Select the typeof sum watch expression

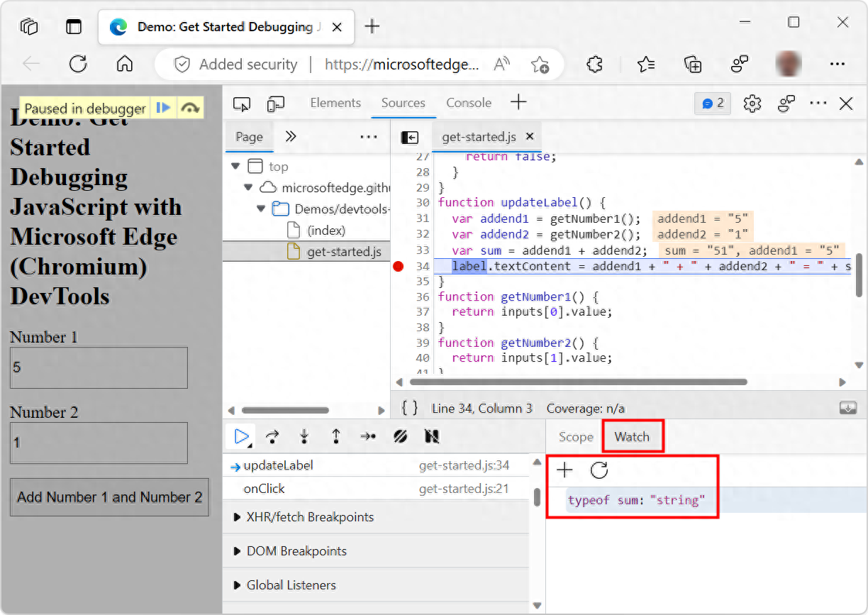[636, 500]
